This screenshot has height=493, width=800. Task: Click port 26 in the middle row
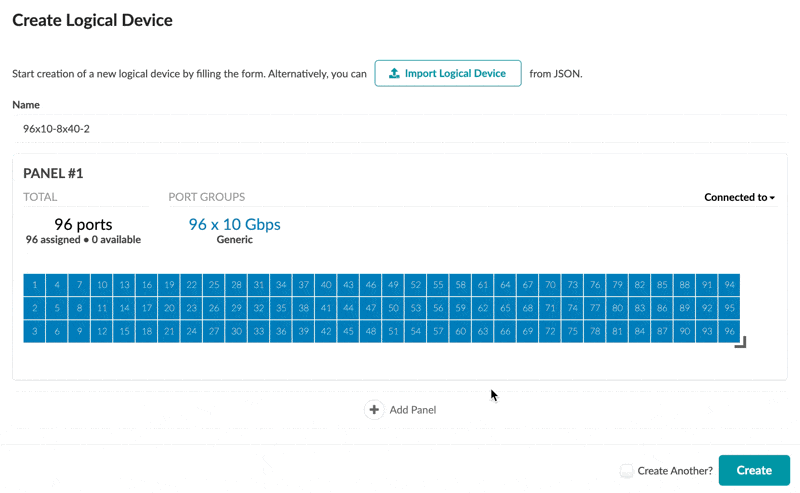click(214, 308)
